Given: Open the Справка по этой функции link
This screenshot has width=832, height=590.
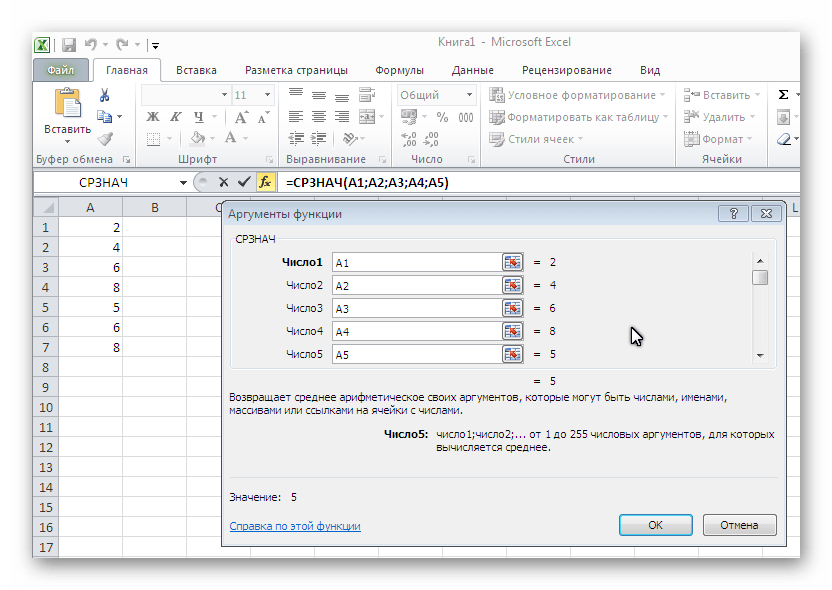Looking at the screenshot, I should [295, 526].
